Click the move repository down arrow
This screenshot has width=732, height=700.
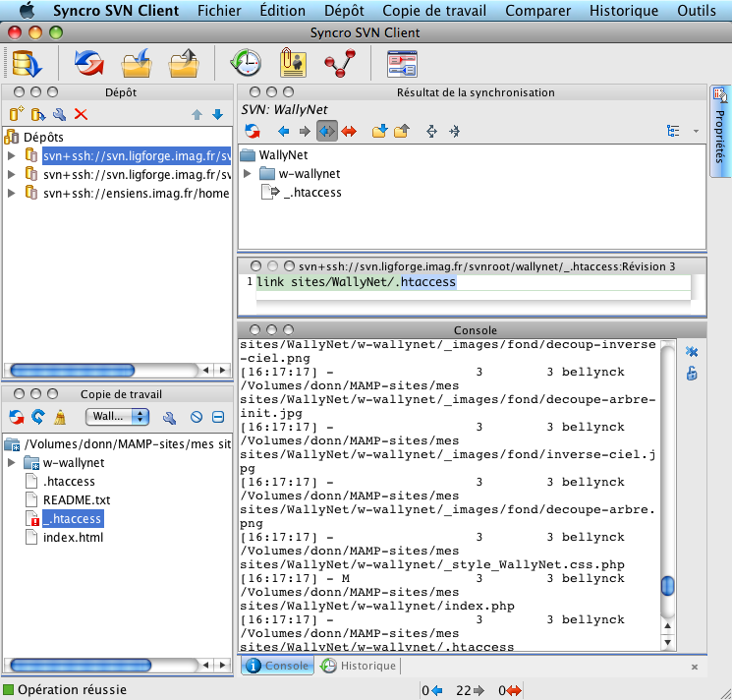tap(217, 114)
